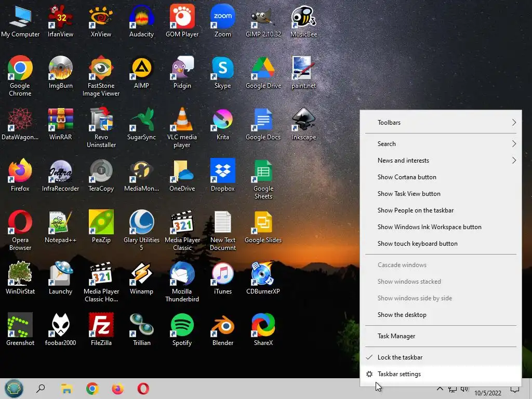The width and height of the screenshot is (532, 399).
Task: Select the foobar2000 desktop icon
Action: pos(60,330)
